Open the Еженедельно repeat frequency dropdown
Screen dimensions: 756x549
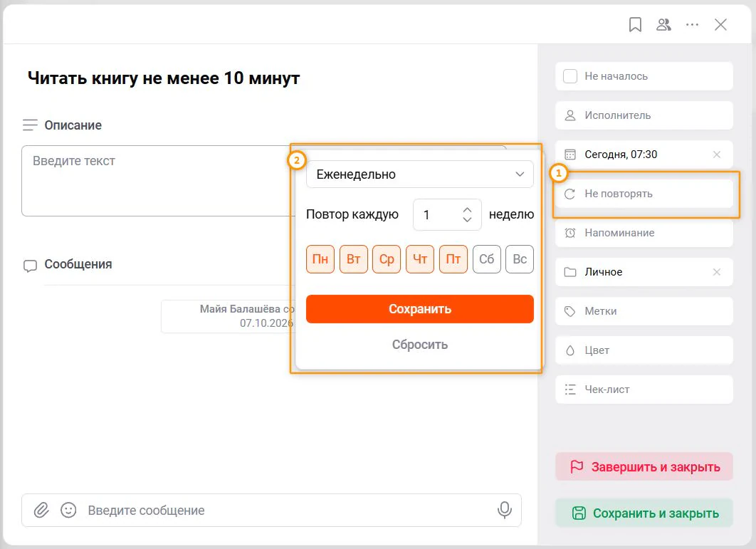click(x=420, y=174)
